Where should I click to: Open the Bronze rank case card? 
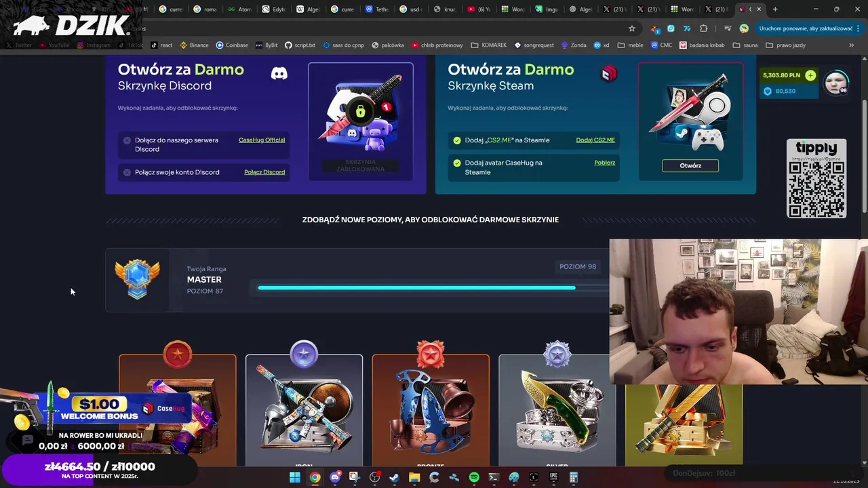tap(431, 410)
